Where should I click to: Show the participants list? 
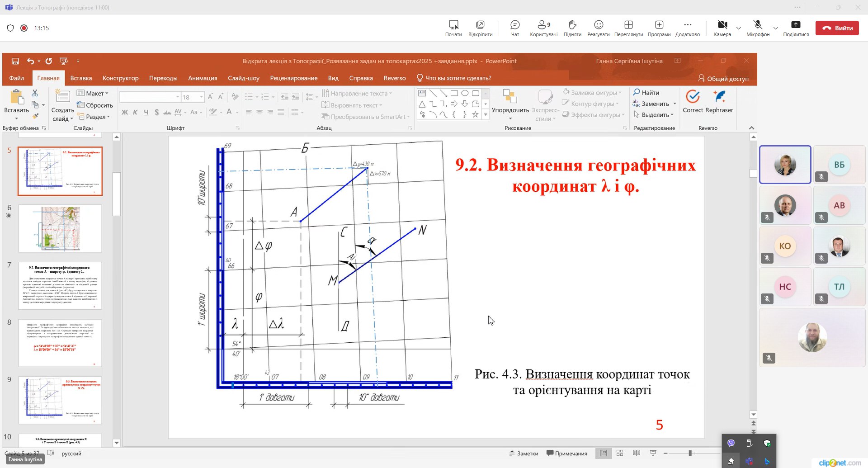click(543, 28)
